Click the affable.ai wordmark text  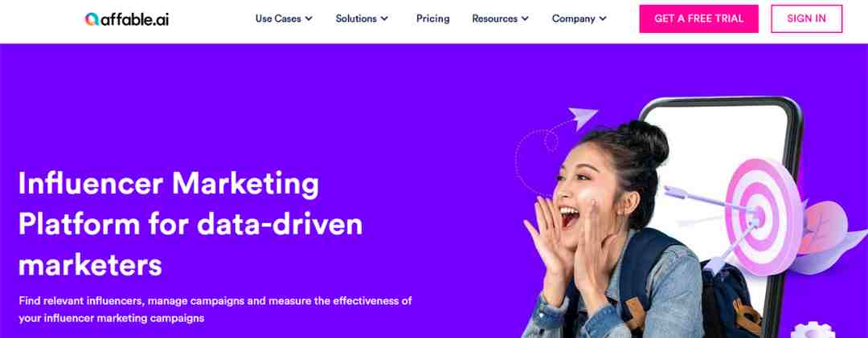pos(134,19)
